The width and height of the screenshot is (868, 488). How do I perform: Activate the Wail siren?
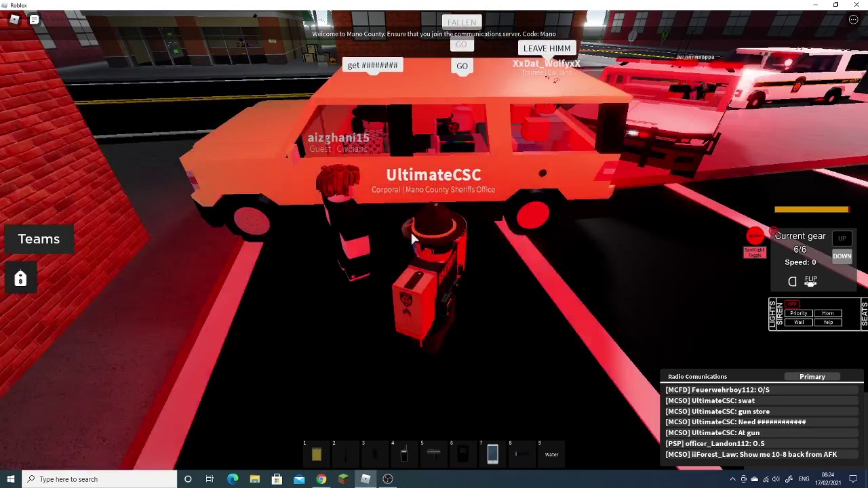[798, 323]
